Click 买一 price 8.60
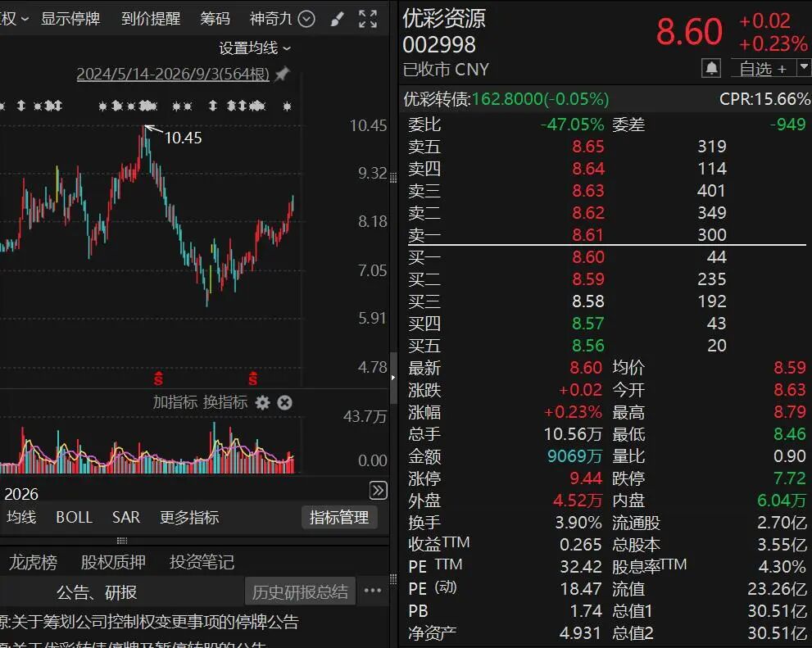This screenshot has height=648, width=812. point(587,257)
